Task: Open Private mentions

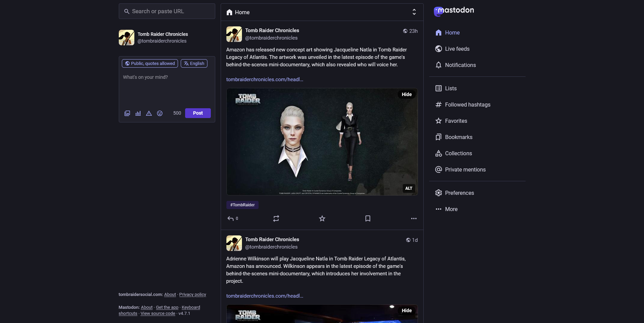Action: click(x=460, y=169)
